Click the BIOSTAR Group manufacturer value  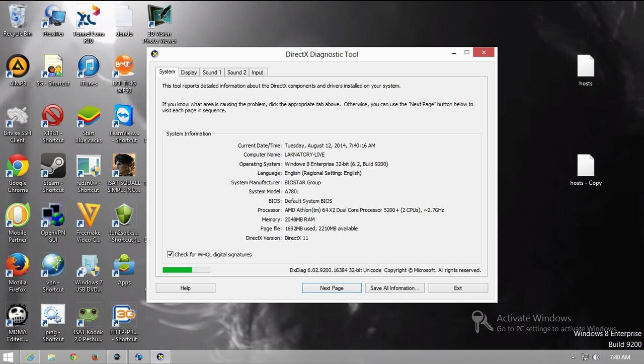302,182
